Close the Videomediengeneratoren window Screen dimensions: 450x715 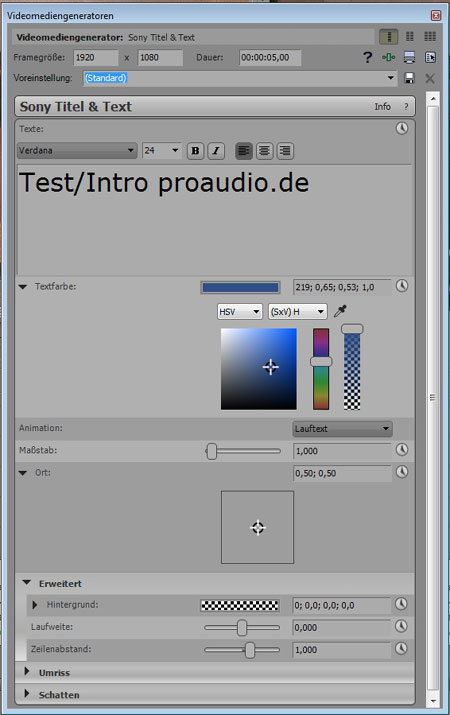point(436,16)
